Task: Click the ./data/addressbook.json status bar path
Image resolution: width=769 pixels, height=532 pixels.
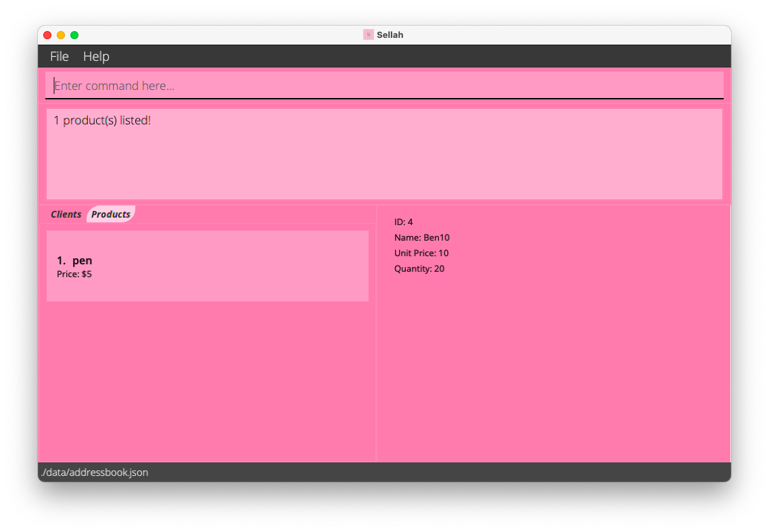Action: pos(95,473)
